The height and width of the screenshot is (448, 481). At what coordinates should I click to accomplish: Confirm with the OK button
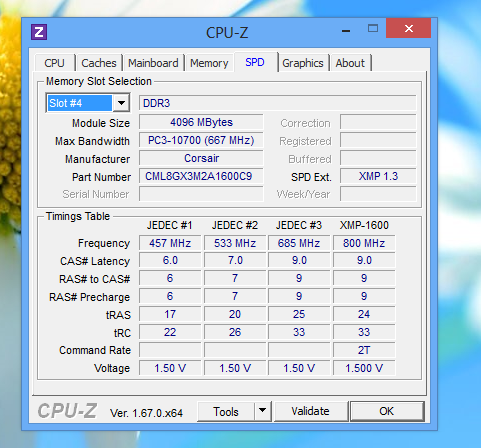pos(387,411)
